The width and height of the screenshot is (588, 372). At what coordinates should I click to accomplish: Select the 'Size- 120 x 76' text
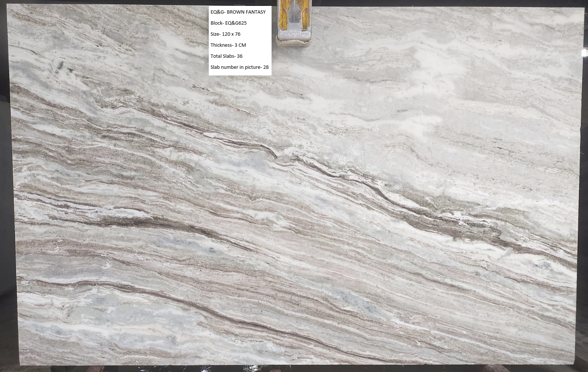tap(225, 34)
